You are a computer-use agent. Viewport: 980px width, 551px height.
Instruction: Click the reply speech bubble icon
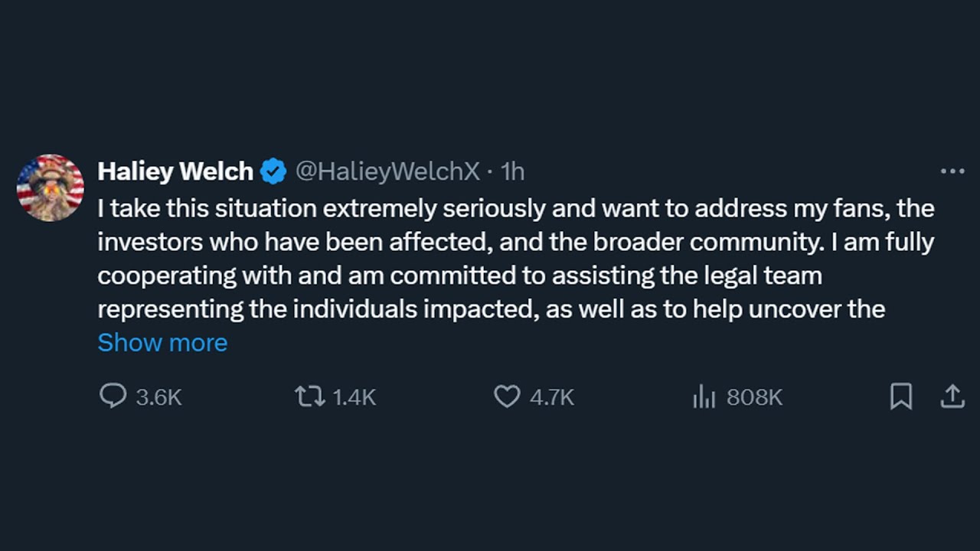[x=113, y=396]
